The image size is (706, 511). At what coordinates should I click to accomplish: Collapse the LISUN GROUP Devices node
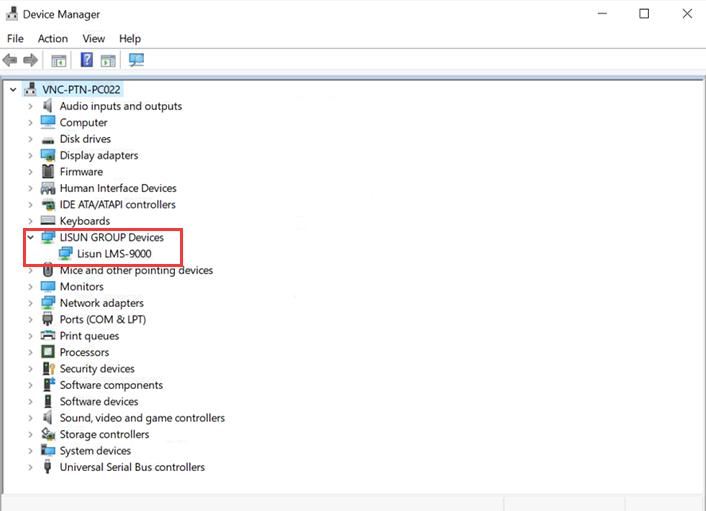click(x=31, y=238)
